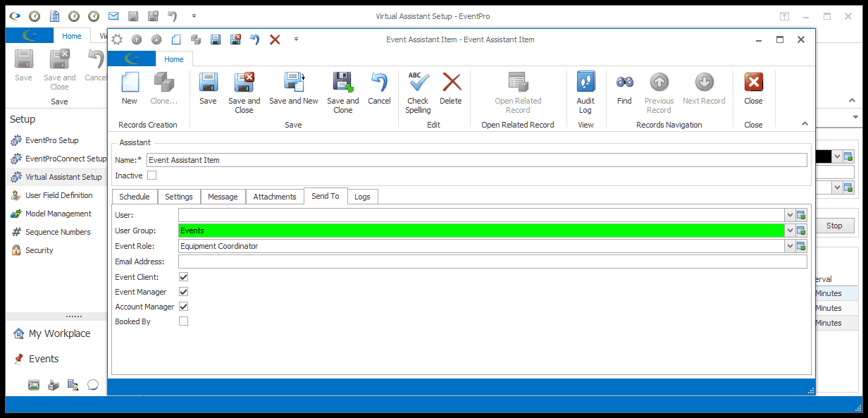
Task: Click New record icon in ribbon
Action: (x=130, y=82)
